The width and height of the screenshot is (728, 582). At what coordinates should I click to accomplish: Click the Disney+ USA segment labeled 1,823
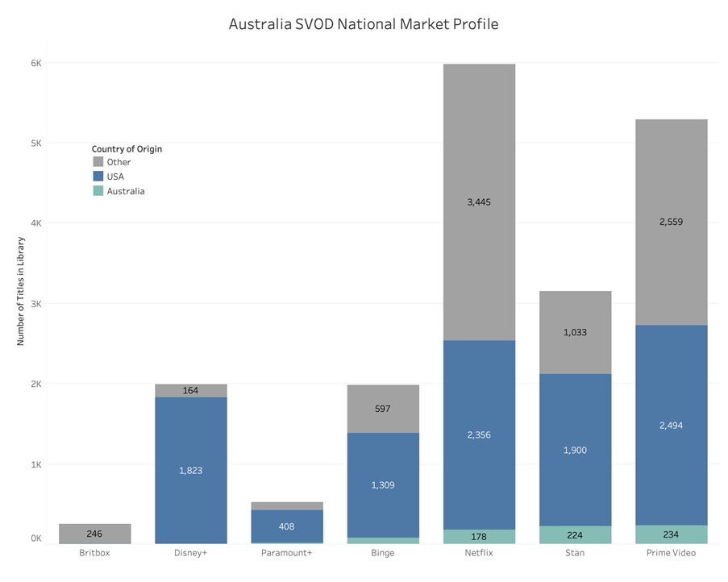click(x=191, y=470)
